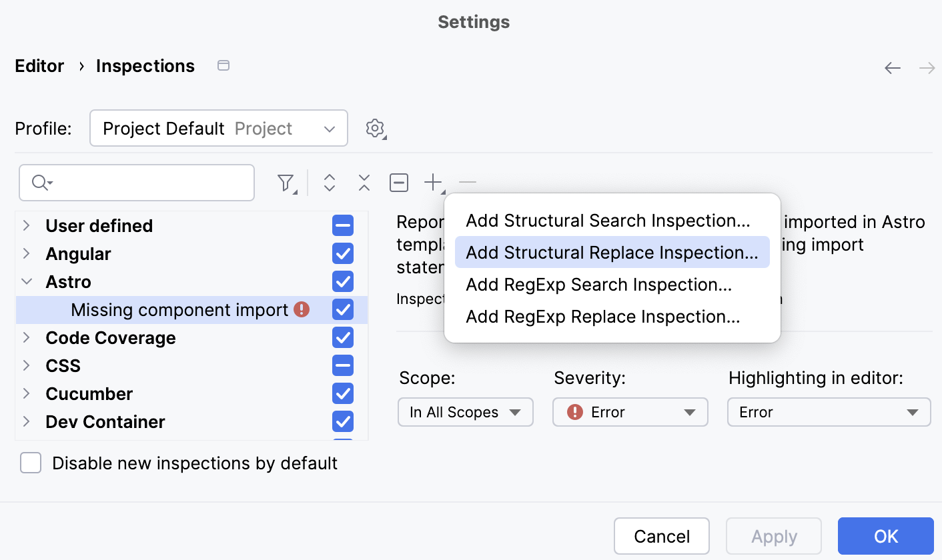Viewport: 942px width, 560px height.
Task: Open the inspections filter options
Action: (x=286, y=182)
